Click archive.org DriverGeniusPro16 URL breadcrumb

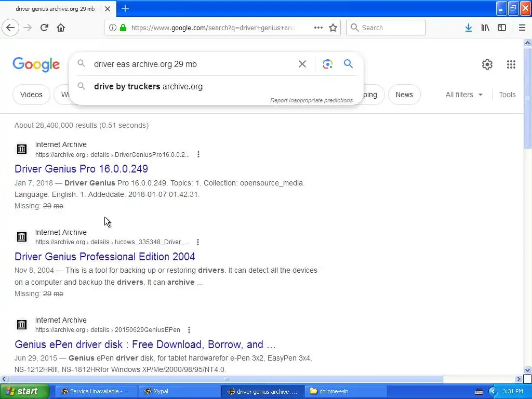click(x=112, y=155)
